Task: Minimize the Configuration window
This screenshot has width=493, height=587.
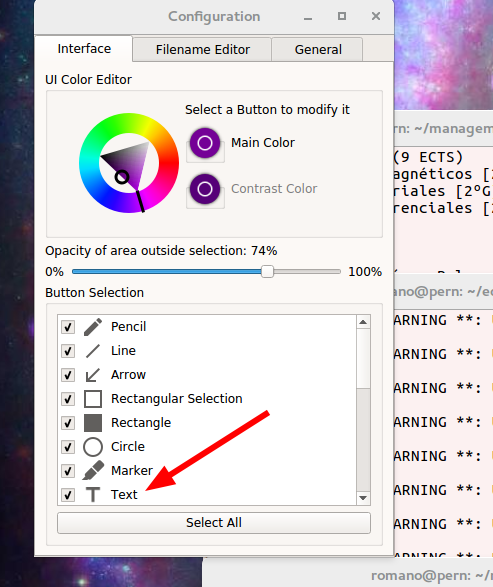Action: pyautogui.click(x=308, y=17)
